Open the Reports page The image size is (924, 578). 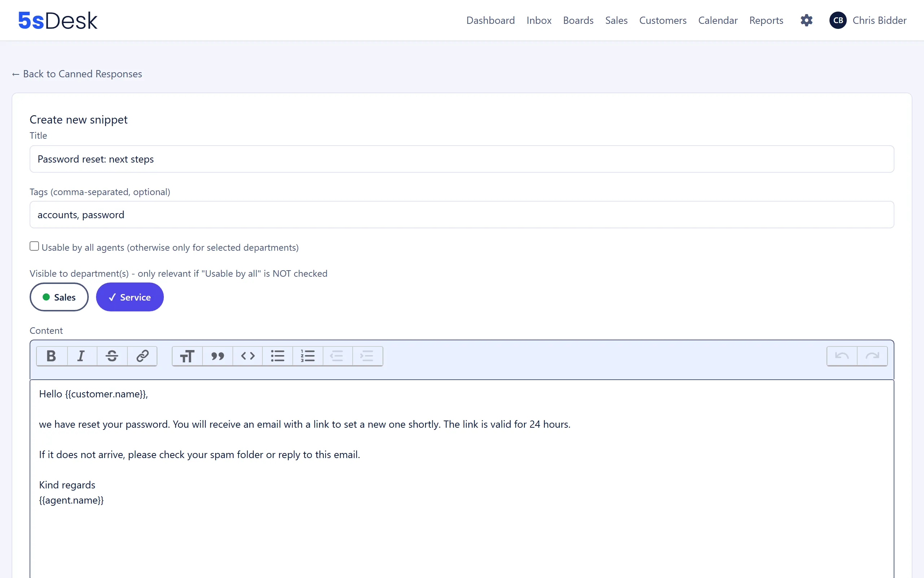pyautogui.click(x=766, y=20)
